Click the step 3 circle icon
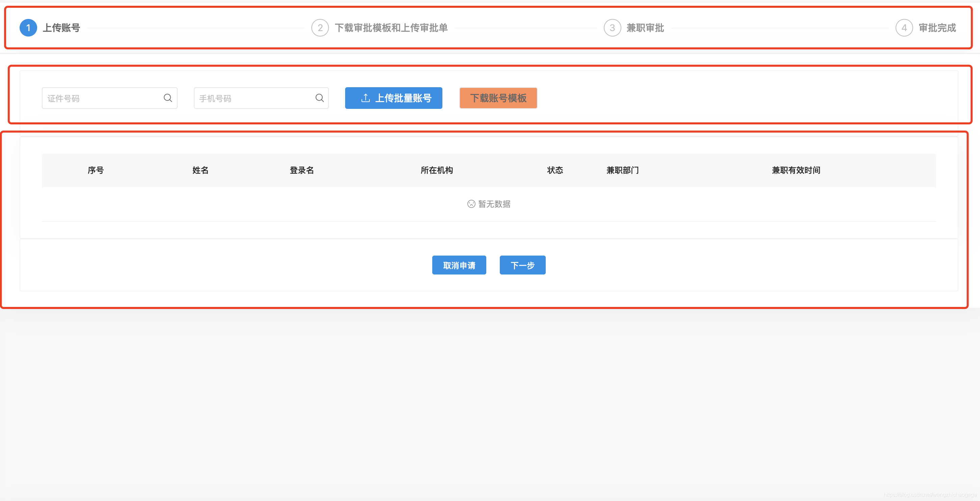 click(612, 28)
